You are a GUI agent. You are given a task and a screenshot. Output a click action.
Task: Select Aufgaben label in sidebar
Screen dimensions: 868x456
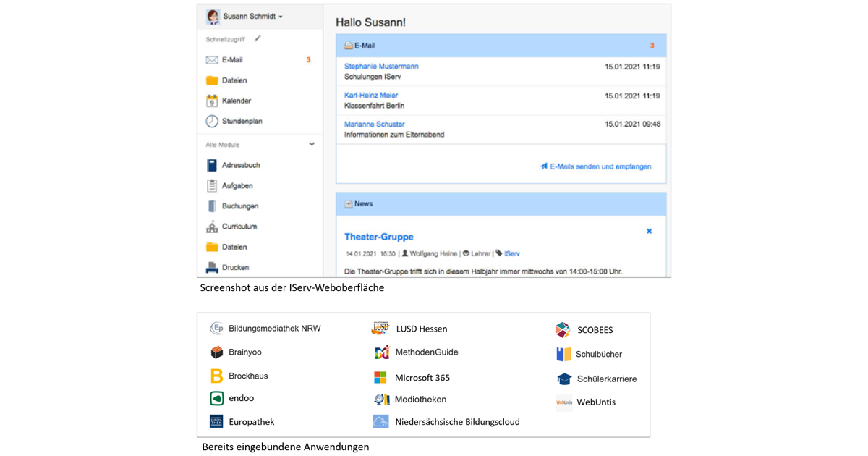(237, 186)
